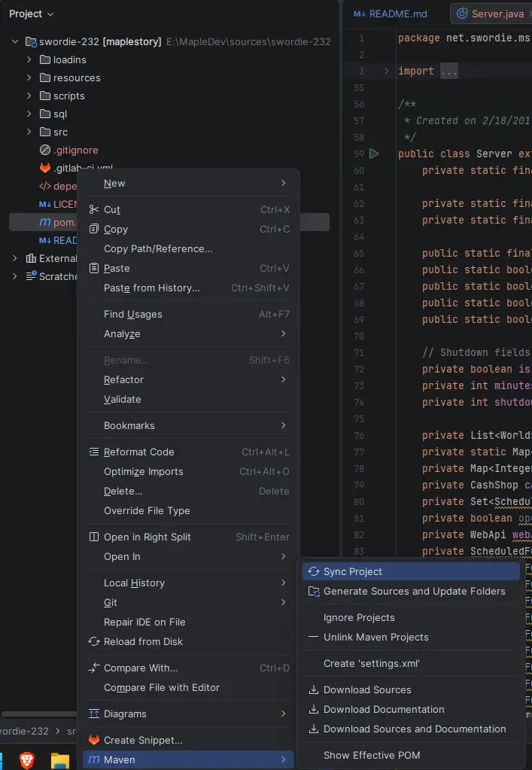Select Show Effective POM
Viewport: 532px width, 770px height.
pos(412,755)
